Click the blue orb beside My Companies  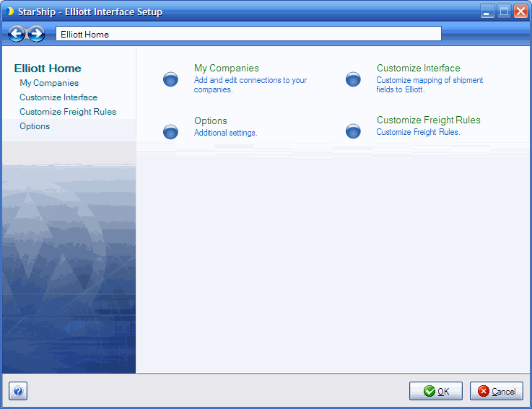point(170,79)
